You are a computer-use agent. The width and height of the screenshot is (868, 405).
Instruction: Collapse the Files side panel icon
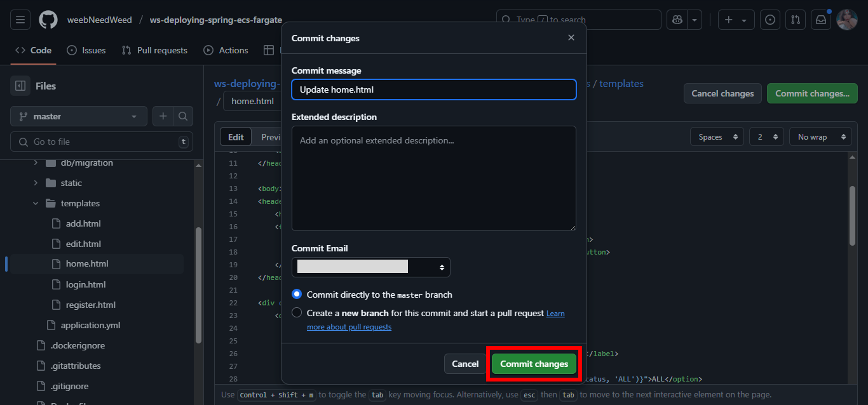20,86
